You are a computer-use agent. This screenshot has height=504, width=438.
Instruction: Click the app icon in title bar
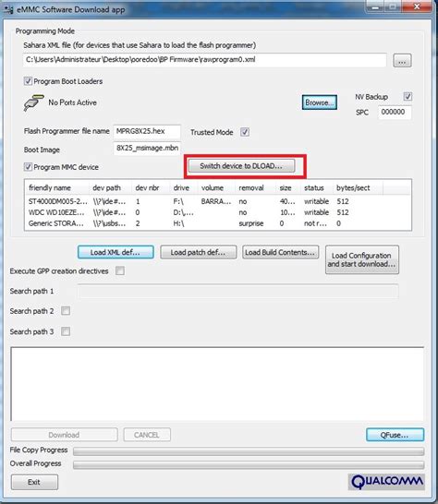point(8,10)
